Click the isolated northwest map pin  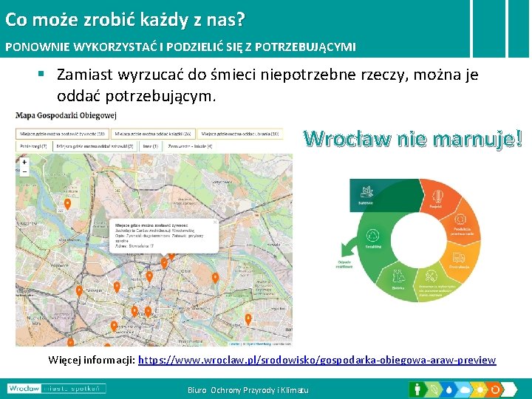(x=67, y=204)
